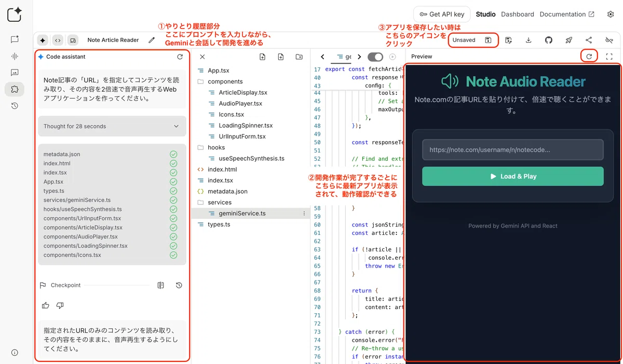Open the Stream audio waveform icon
623x364 pixels.
coord(15,56)
